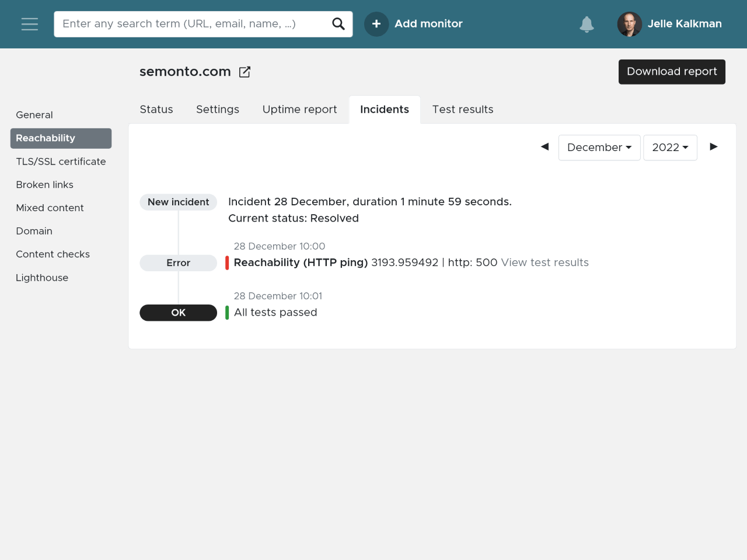
Task: Click Jelle Kalkman's profile avatar
Action: pos(630,24)
